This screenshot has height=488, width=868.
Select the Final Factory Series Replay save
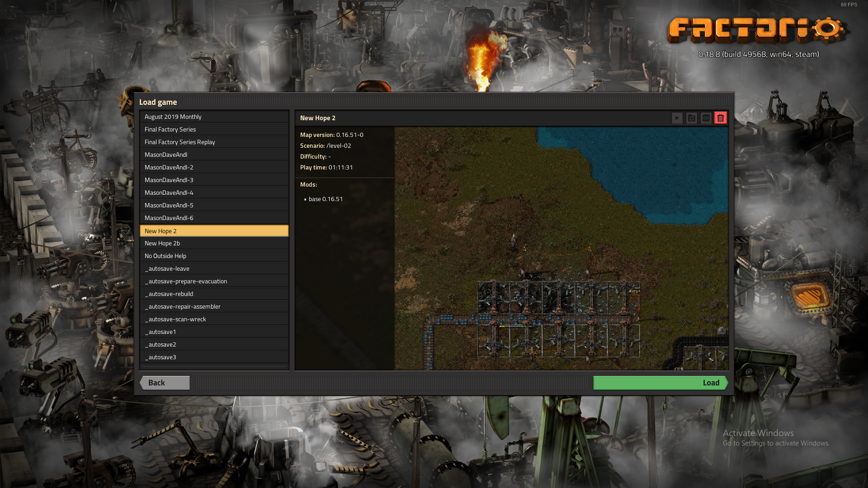214,142
